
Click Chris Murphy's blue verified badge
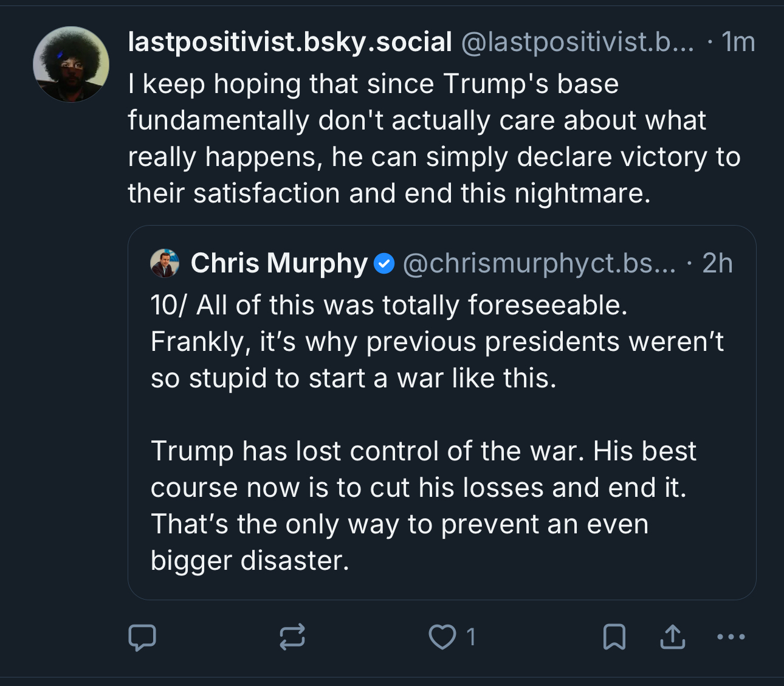(x=383, y=264)
